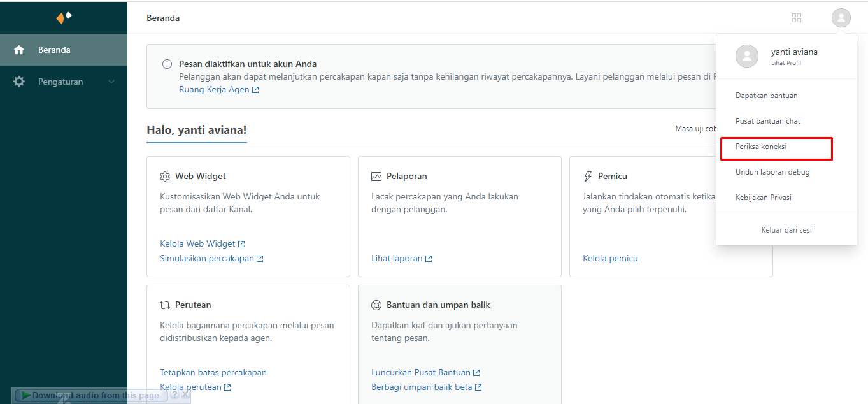Click the Pemicu lightning bolt icon
The height and width of the screenshot is (404, 868).
click(x=588, y=177)
